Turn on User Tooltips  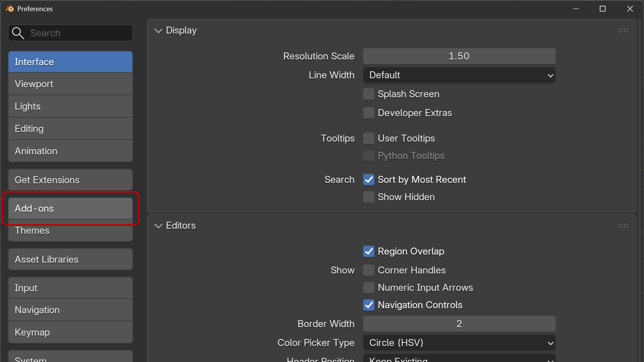tap(369, 138)
